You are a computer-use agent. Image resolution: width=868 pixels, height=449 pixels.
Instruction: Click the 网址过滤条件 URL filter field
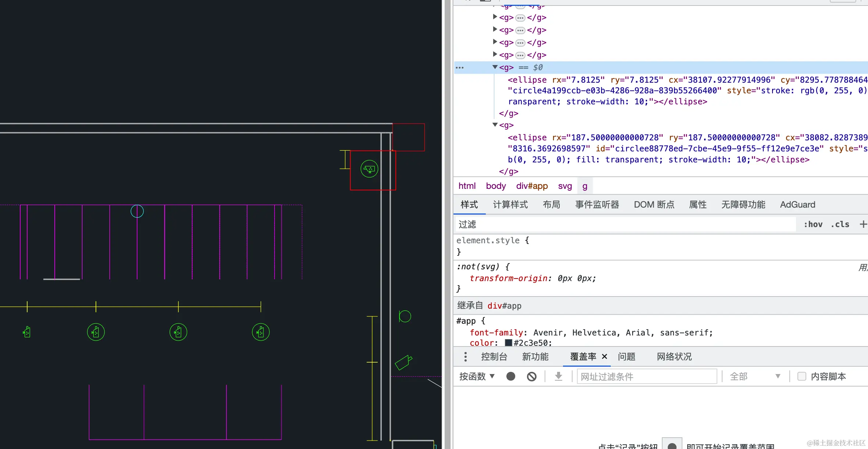[646, 376]
